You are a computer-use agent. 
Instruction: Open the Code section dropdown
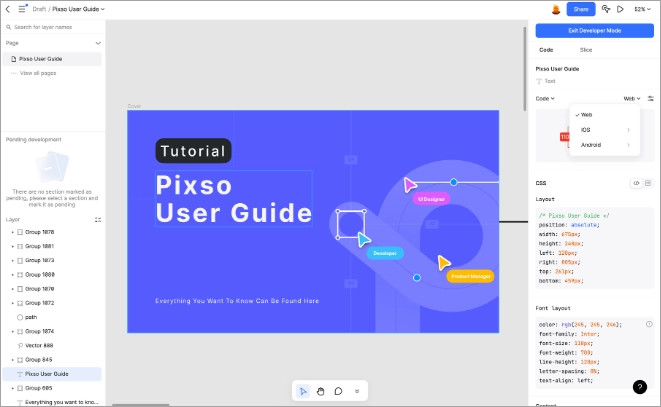click(545, 99)
